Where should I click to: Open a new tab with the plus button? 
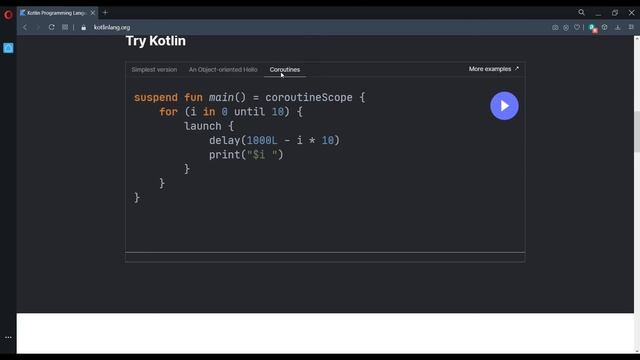click(x=105, y=13)
